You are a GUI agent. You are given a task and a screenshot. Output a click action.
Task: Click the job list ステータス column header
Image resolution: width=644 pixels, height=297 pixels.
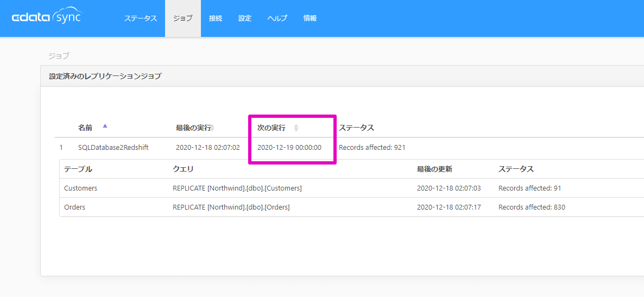click(x=357, y=128)
